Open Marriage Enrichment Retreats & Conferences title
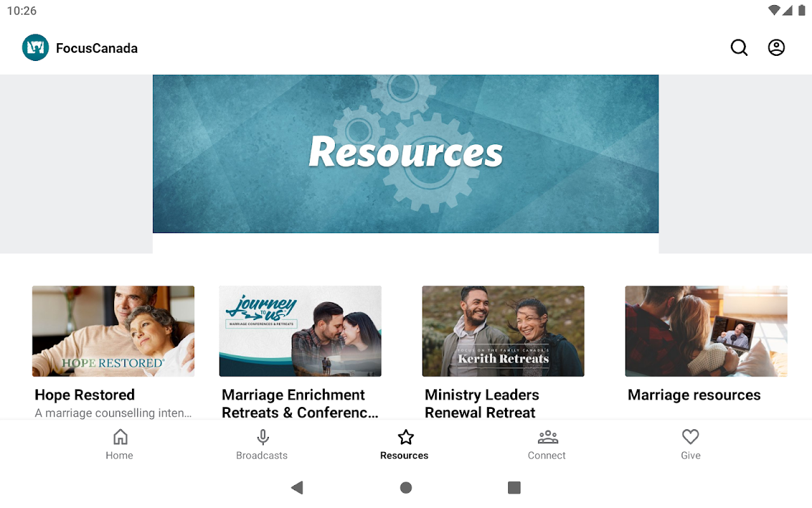Image resolution: width=812 pixels, height=508 pixels. point(301,404)
